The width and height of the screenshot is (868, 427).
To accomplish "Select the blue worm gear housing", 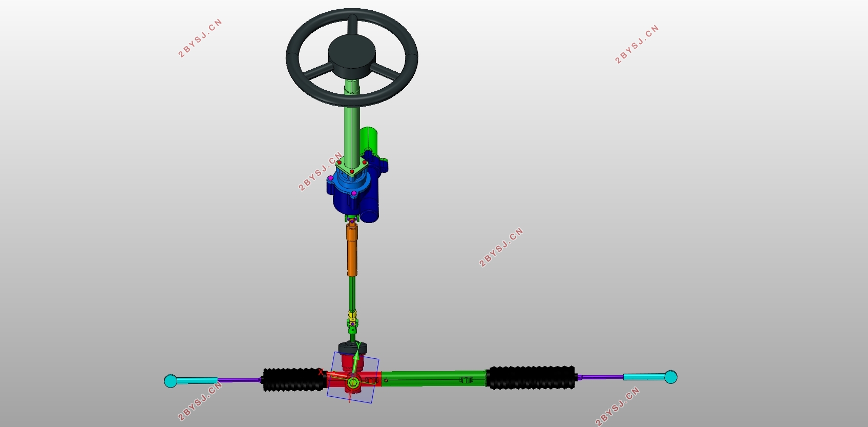I will (356, 191).
